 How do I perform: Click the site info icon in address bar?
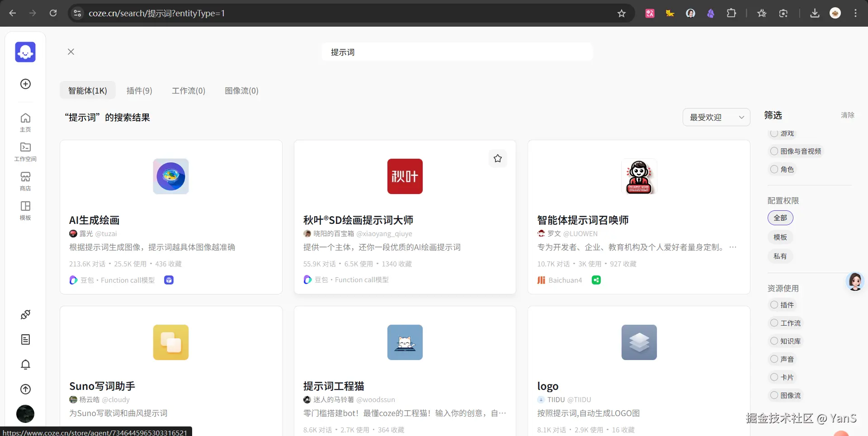click(78, 13)
